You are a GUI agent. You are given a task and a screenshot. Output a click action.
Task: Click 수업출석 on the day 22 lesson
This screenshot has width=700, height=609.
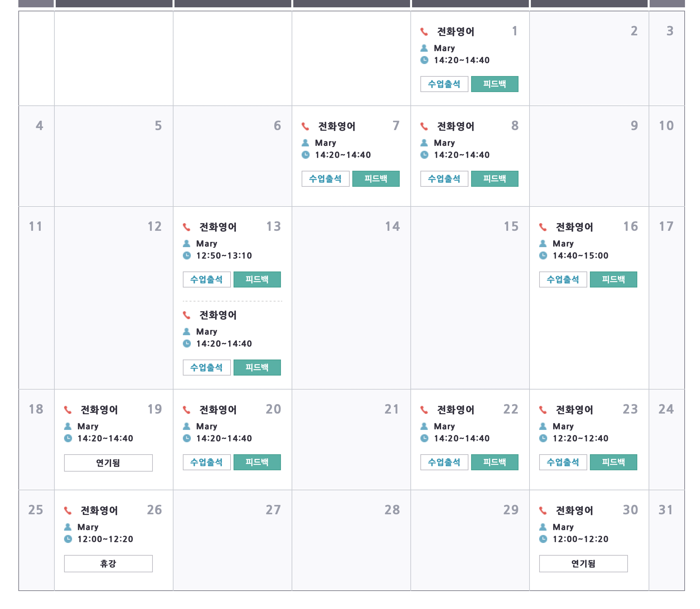(444, 462)
